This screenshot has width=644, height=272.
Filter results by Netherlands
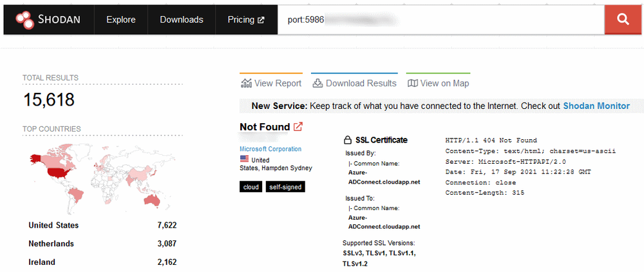coord(51,244)
